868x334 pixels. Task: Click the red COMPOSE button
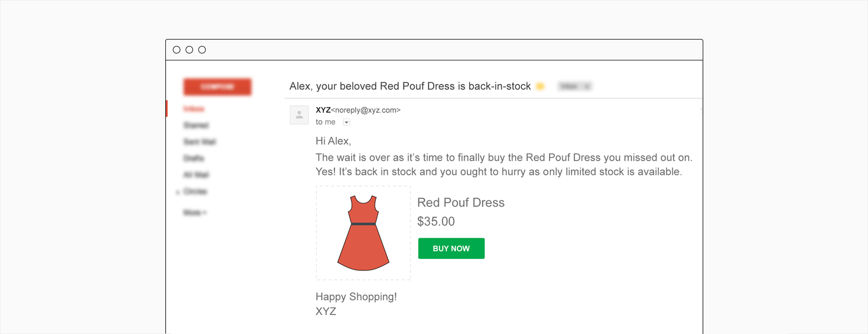click(217, 87)
